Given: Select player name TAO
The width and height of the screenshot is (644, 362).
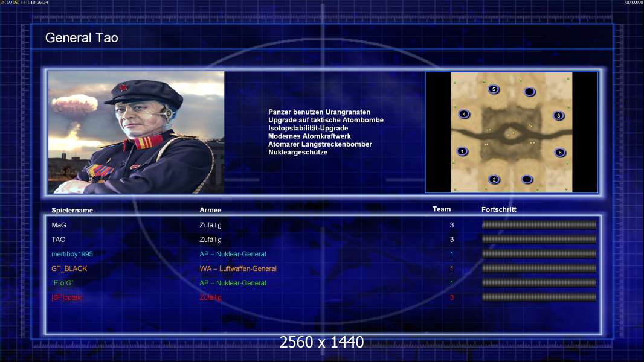Looking at the screenshot, I should (x=59, y=240).
